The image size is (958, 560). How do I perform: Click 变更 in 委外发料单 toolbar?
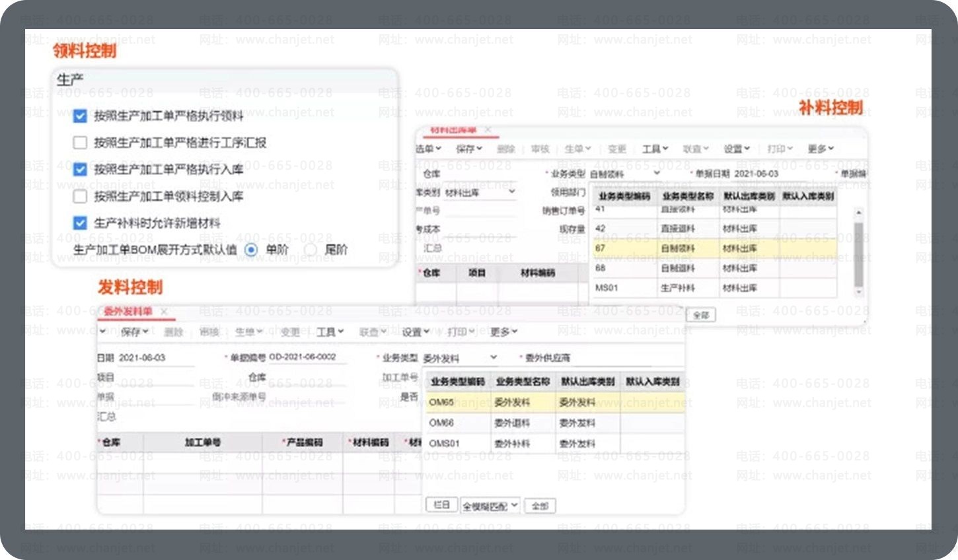click(x=290, y=332)
